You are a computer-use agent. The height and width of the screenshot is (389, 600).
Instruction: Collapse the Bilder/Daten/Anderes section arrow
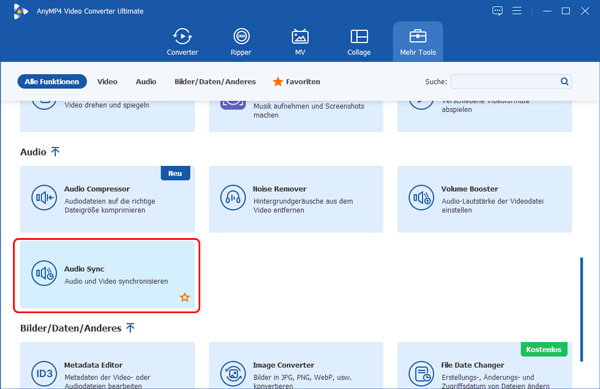click(130, 328)
